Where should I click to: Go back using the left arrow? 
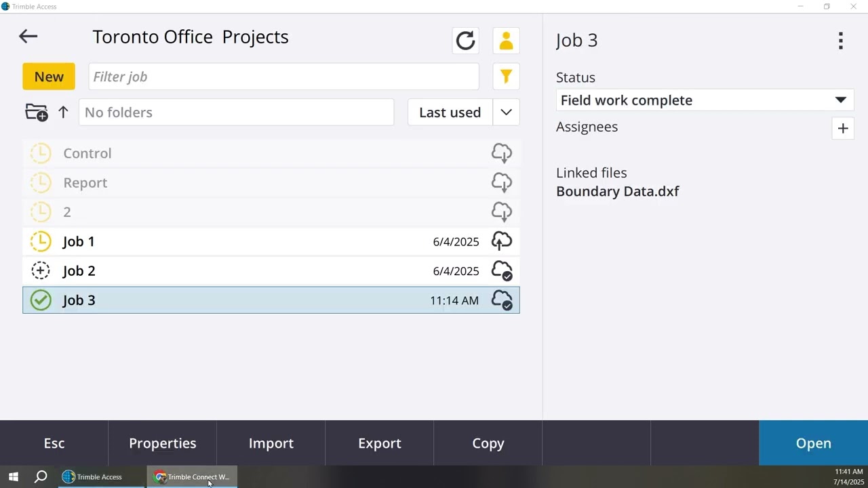pyautogui.click(x=28, y=37)
